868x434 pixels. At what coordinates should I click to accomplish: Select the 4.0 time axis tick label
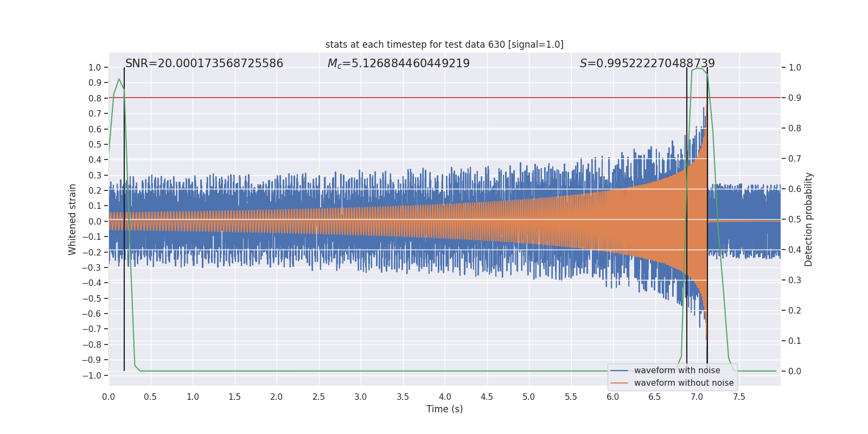(x=445, y=397)
